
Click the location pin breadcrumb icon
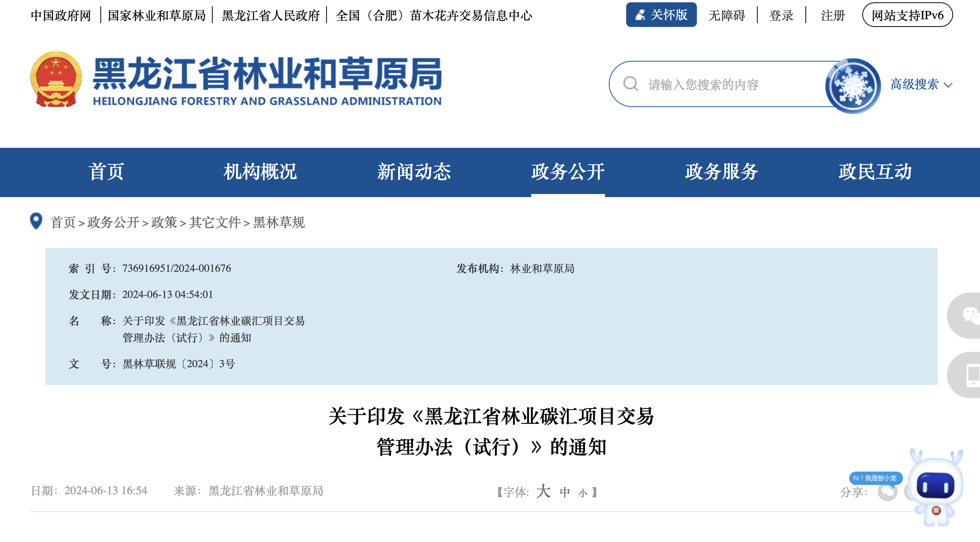click(x=36, y=221)
